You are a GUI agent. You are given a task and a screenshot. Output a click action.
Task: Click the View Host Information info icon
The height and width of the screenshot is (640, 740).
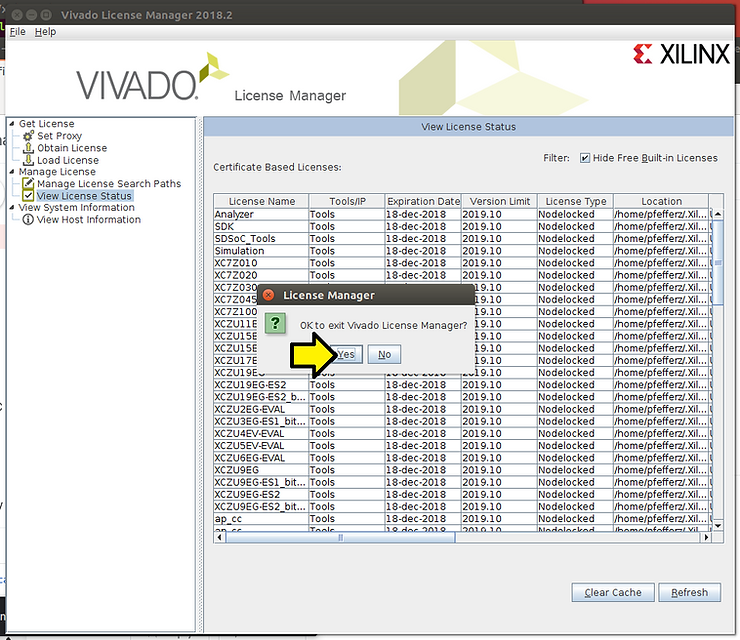point(28,219)
